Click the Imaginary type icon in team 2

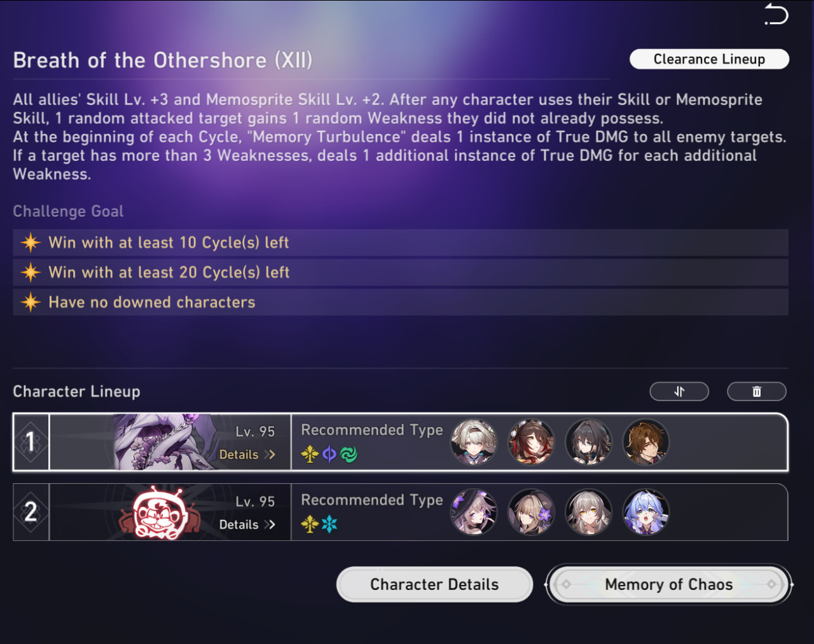pyautogui.click(x=310, y=524)
